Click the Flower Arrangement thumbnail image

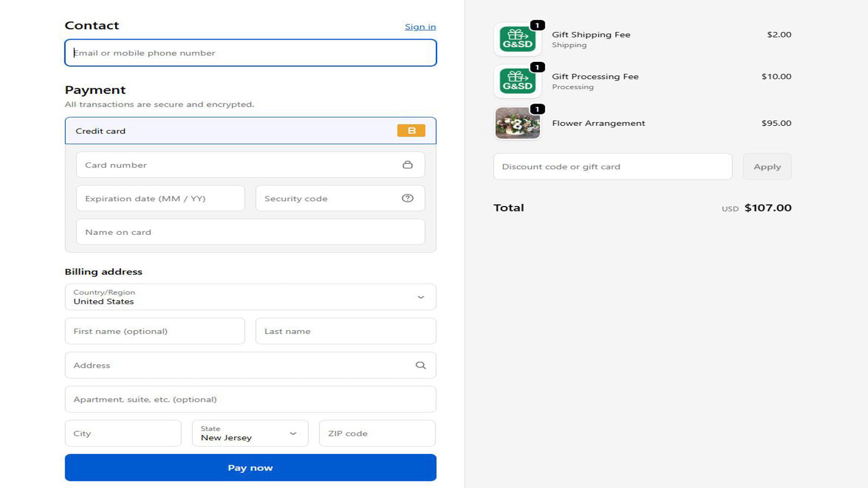coord(516,124)
